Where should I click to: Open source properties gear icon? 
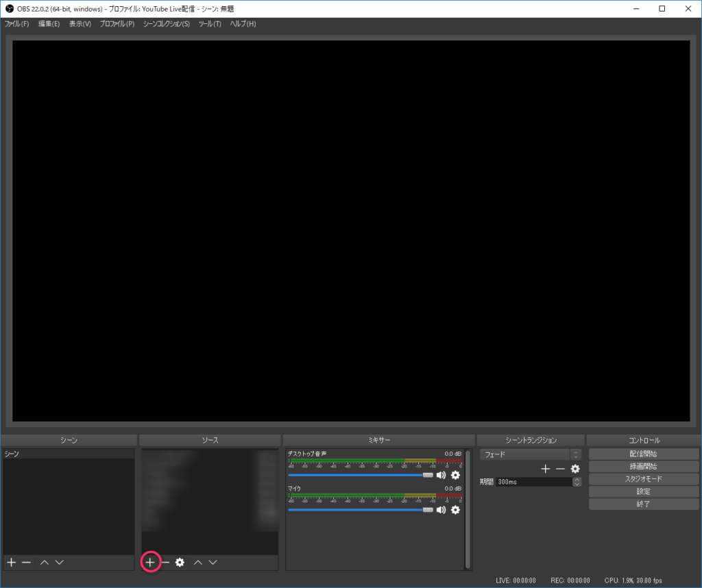click(x=180, y=562)
